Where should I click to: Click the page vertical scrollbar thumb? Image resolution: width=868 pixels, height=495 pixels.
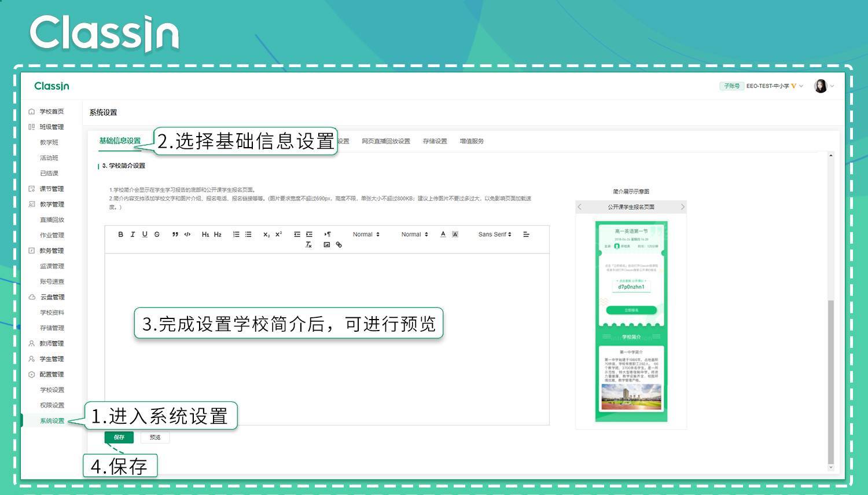(831, 382)
